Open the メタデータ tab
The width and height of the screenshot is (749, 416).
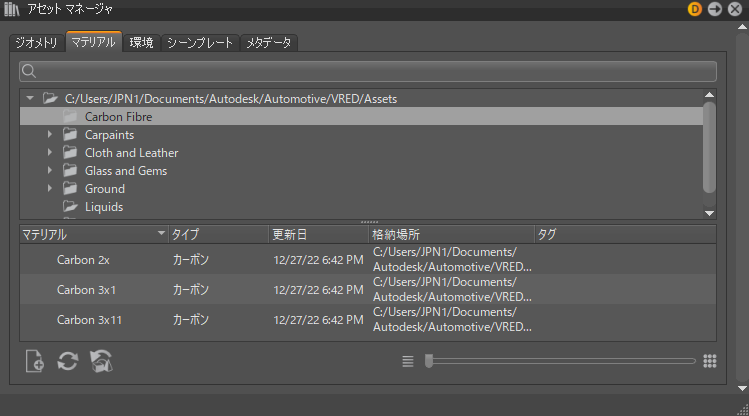point(268,43)
